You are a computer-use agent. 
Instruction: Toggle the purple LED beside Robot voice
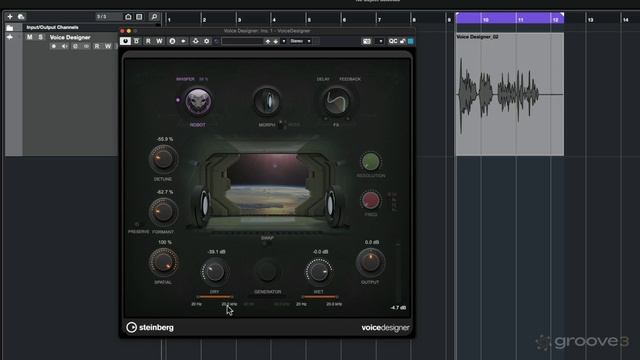[178, 100]
